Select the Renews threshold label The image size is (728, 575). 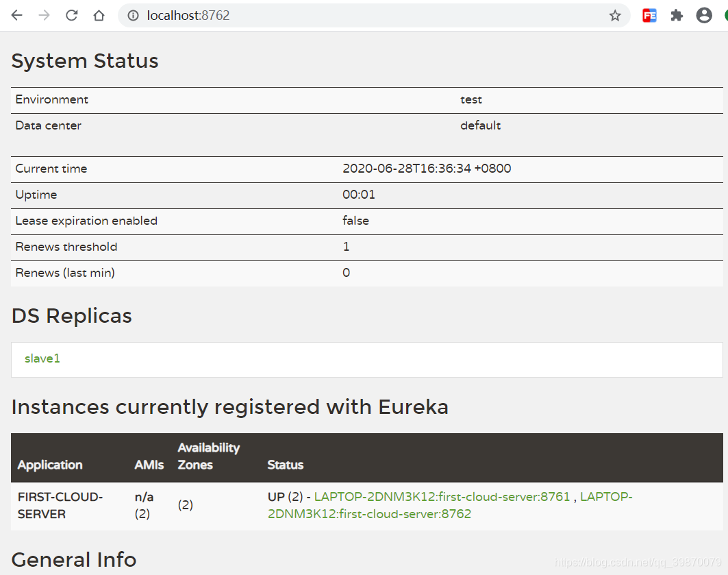pos(66,247)
